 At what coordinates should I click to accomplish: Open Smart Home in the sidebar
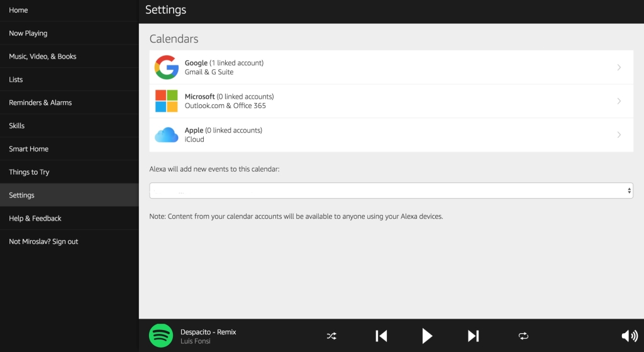pos(28,149)
